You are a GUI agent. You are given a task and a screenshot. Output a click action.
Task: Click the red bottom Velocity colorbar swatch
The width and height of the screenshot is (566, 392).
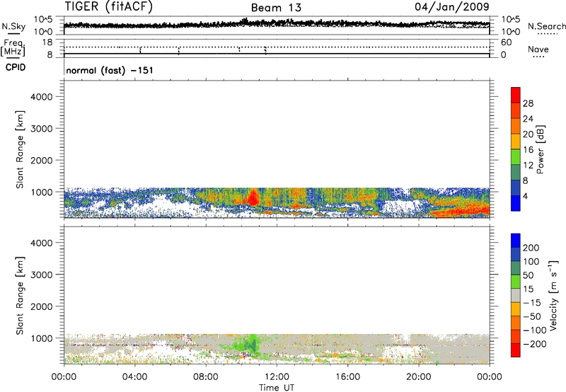coord(516,350)
